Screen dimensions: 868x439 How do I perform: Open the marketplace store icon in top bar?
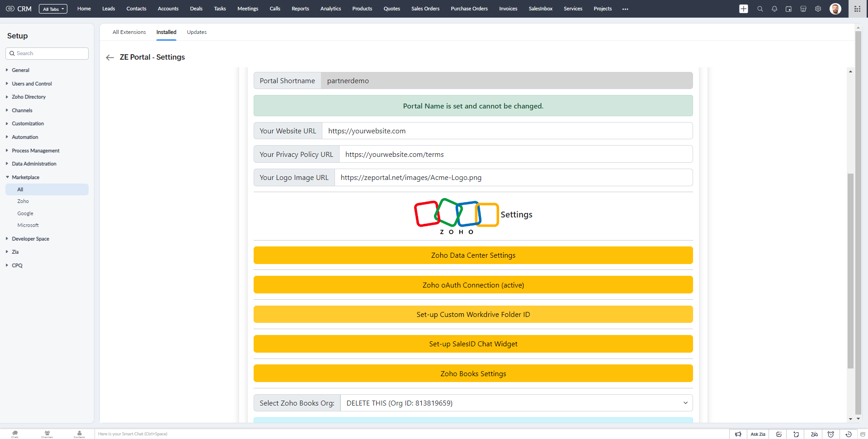coord(803,9)
